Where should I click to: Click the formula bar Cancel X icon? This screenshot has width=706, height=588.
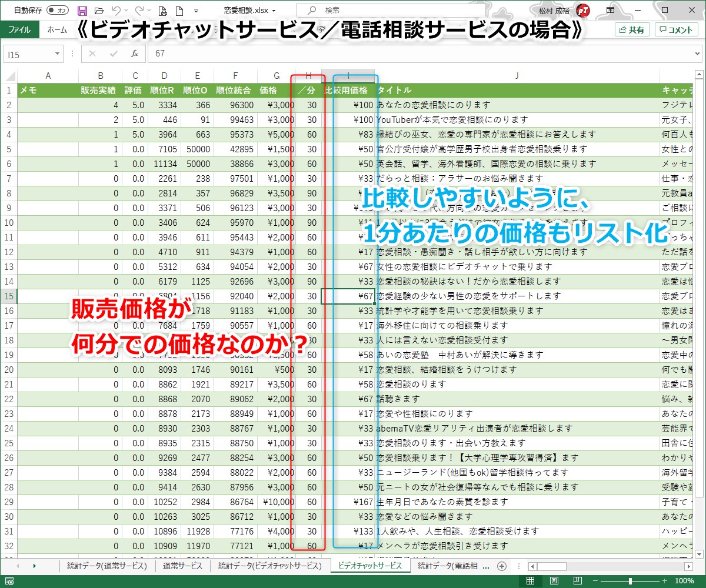pyautogui.click(x=92, y=54)
